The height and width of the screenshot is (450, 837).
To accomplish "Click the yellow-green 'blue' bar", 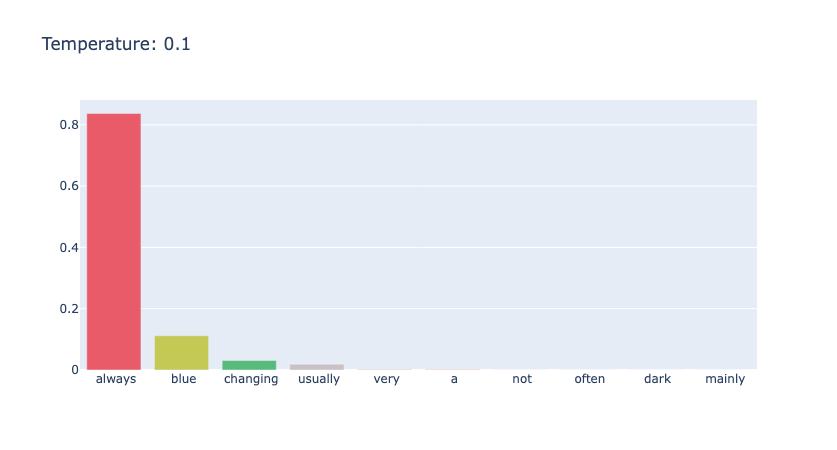I will tap(181, 352).
